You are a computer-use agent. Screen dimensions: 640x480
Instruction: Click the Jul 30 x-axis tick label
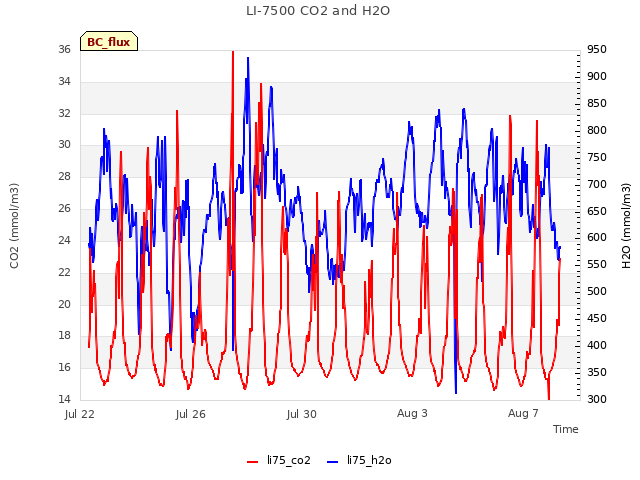click(x=302, y=414)
